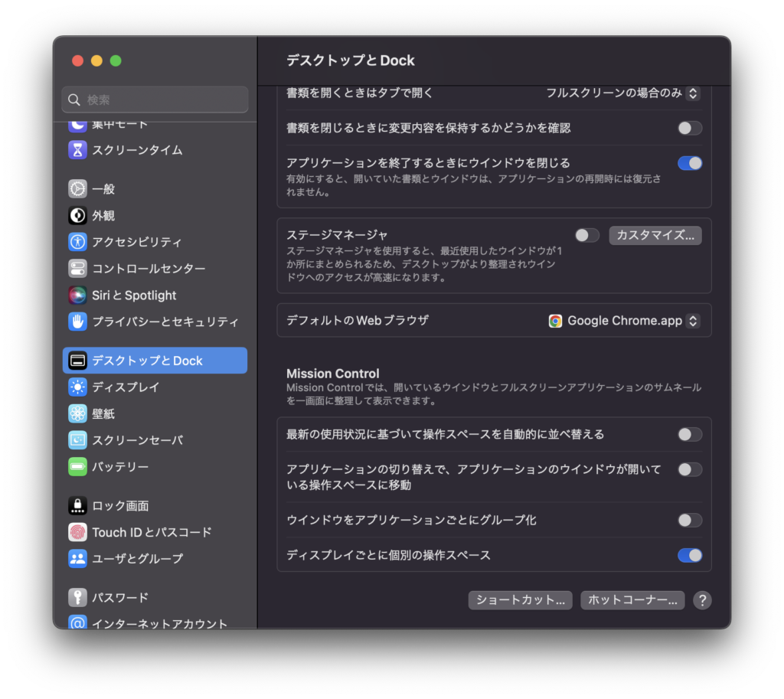The image size is (784, 699).
Task: Click the バッテリー battery icon
Action: point(77,466)
